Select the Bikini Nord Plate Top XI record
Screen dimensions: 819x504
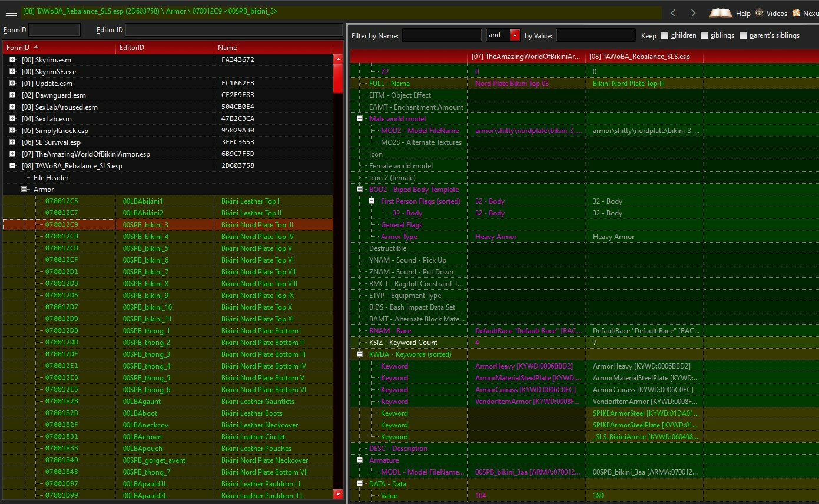tap(168, 319)
